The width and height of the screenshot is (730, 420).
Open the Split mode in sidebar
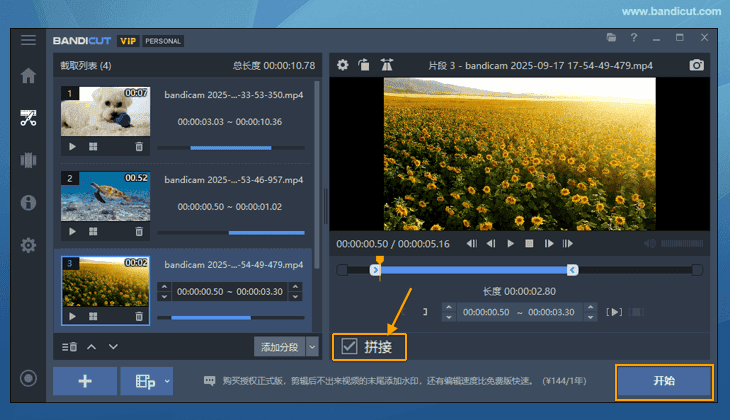pyautogui.click(x=28, y=160)
